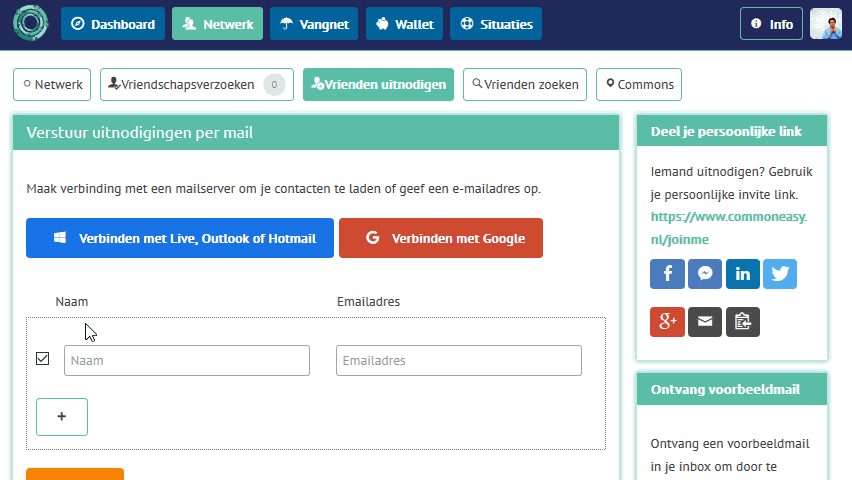Screen dimensions: 852x480
Task: Open the Dashboard nav item
Action: click(x=112, y=24)
